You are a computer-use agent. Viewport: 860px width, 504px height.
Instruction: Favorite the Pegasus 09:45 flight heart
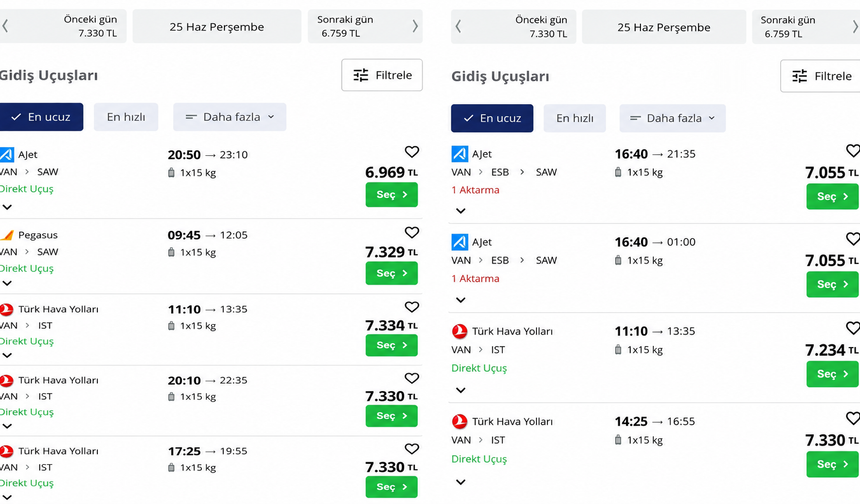tap(411, 232)
